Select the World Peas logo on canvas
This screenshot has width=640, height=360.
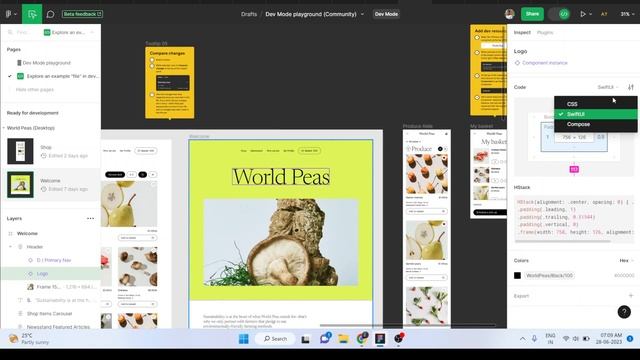tap(281, 177)
